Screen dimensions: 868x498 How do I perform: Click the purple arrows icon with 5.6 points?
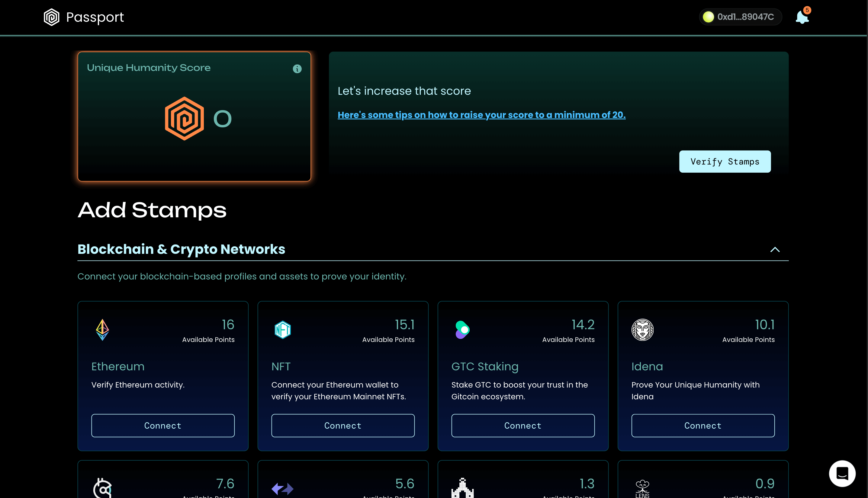[x=282, y=489]
